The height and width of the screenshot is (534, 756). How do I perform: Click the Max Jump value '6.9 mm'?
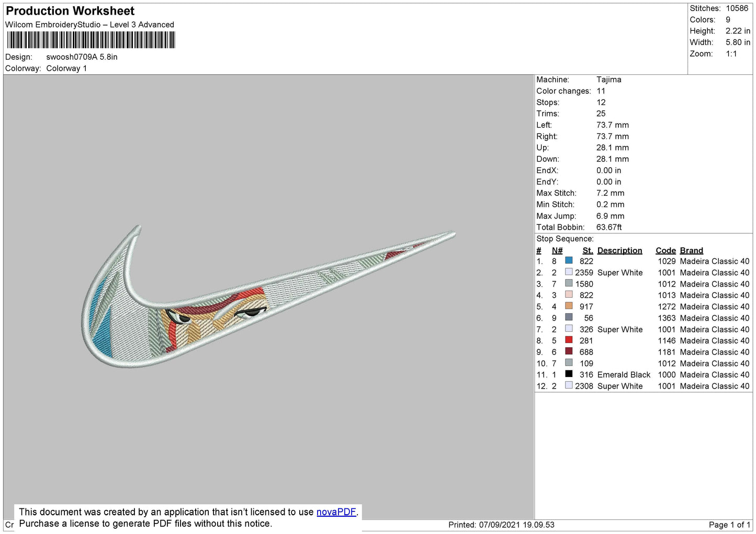[611, 216]
